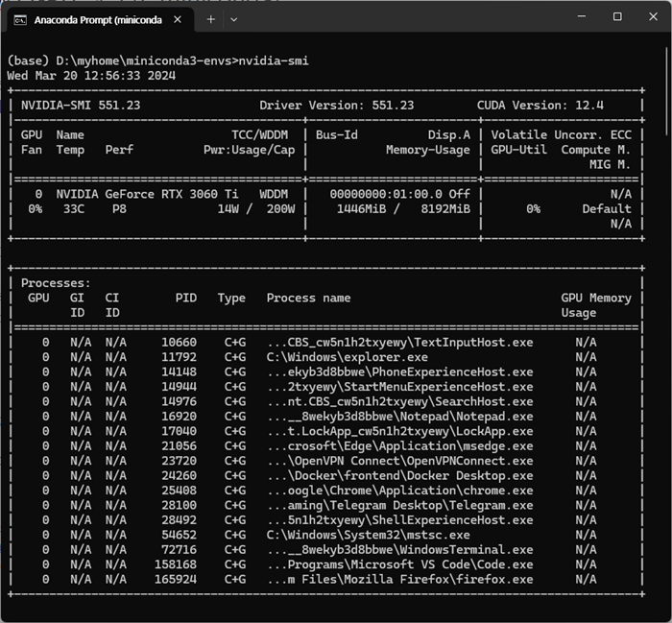This screenshot has width=672, height=623.
Task: Click PID 165924 in process list
Action: 176,580
